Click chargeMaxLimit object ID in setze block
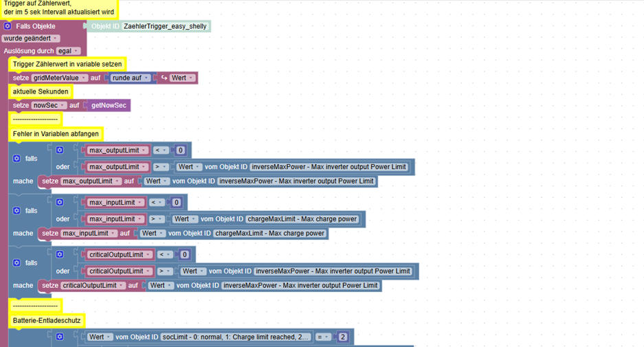This screenshot has height=347, width=644. [x=270, y=233]
